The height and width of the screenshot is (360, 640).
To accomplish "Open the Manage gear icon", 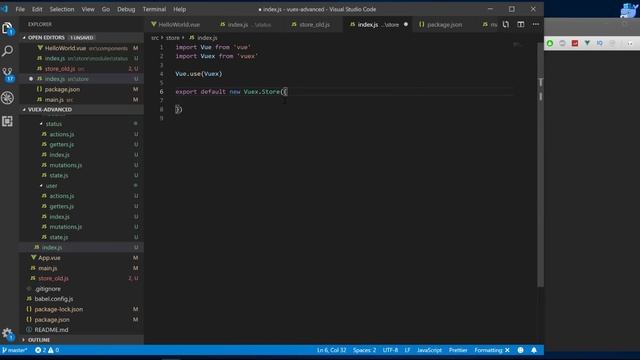I will (x=7, y=334).
